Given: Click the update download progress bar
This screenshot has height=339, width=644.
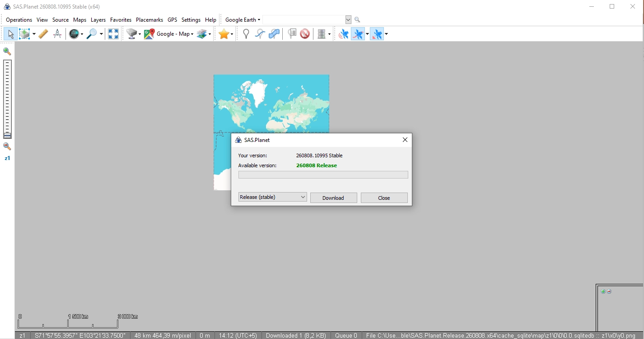Looking at the screenshot, I should click(323, 175).
